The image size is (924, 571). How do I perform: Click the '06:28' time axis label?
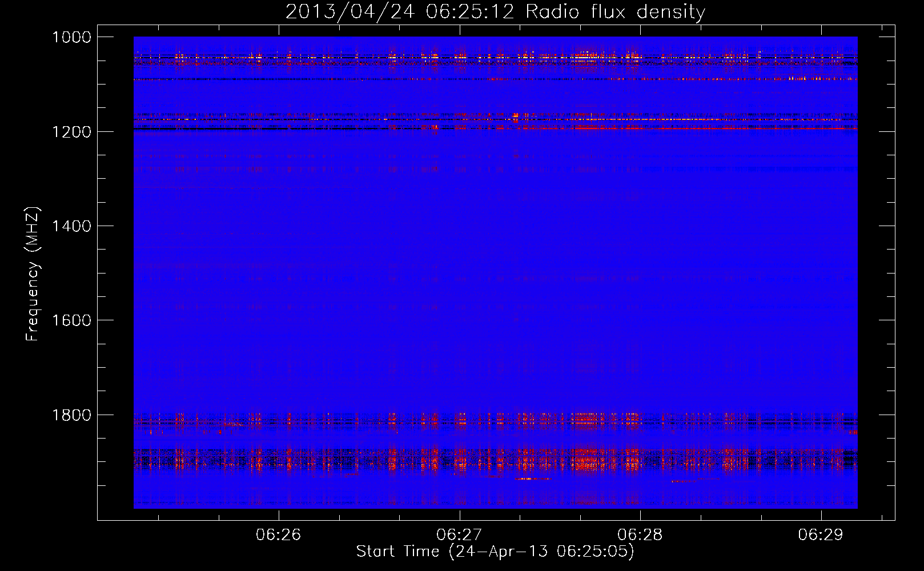(640, 534)
